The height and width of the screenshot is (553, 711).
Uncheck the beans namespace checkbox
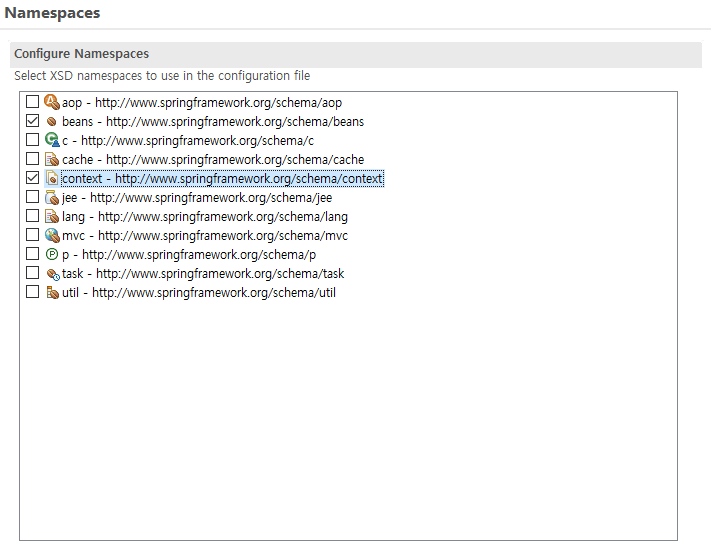[32, 121]
